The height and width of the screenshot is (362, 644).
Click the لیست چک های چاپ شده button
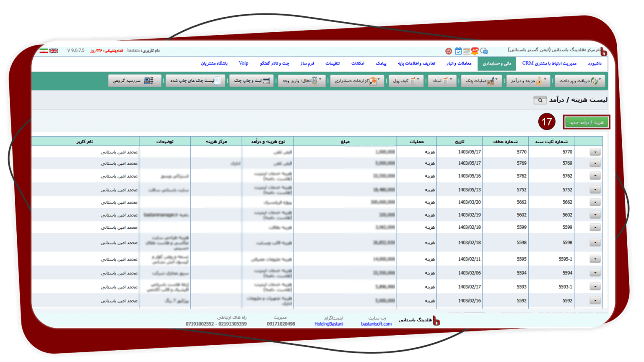click(195, 81)
